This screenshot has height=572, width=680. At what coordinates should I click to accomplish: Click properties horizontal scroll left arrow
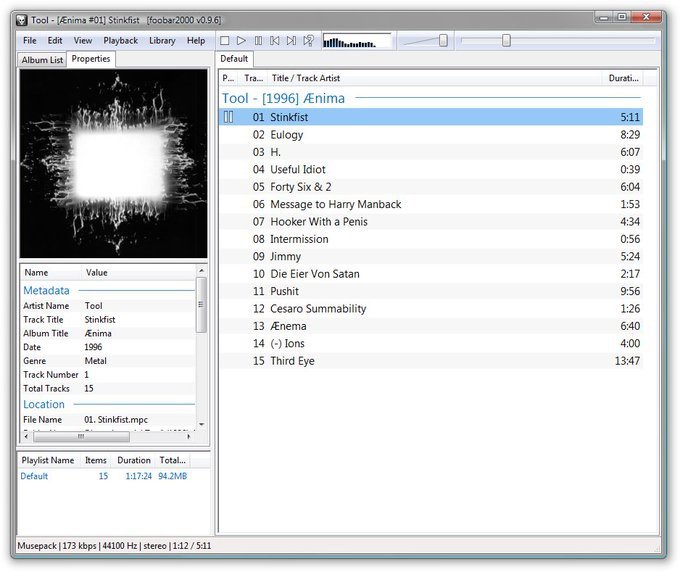[x=26, y=437]
